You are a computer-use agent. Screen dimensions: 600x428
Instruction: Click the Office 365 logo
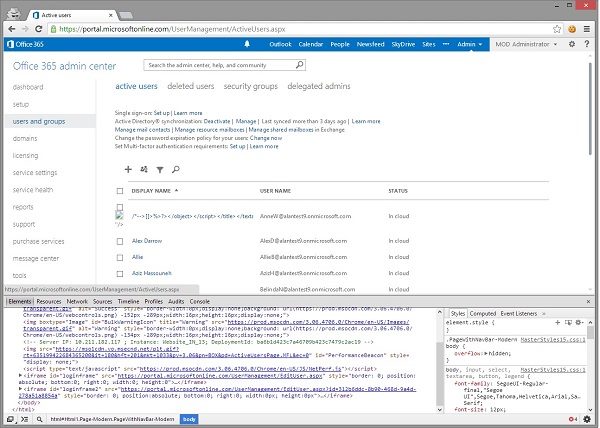pos(25,44)
